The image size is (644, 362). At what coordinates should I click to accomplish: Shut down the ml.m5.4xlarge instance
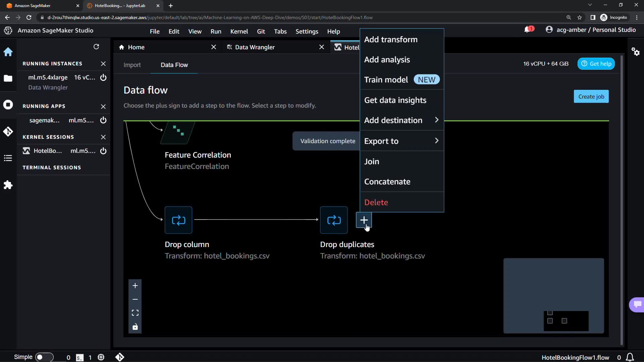click(x=103, y=77)
